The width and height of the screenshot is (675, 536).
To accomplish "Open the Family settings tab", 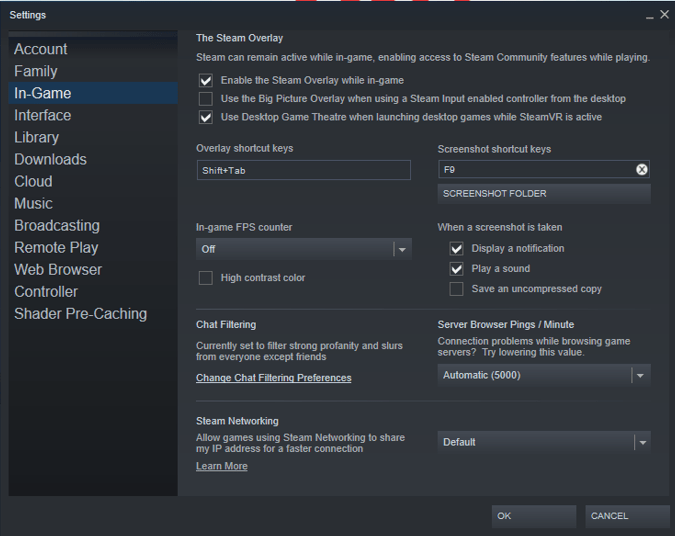I will [x=93, y=71].
